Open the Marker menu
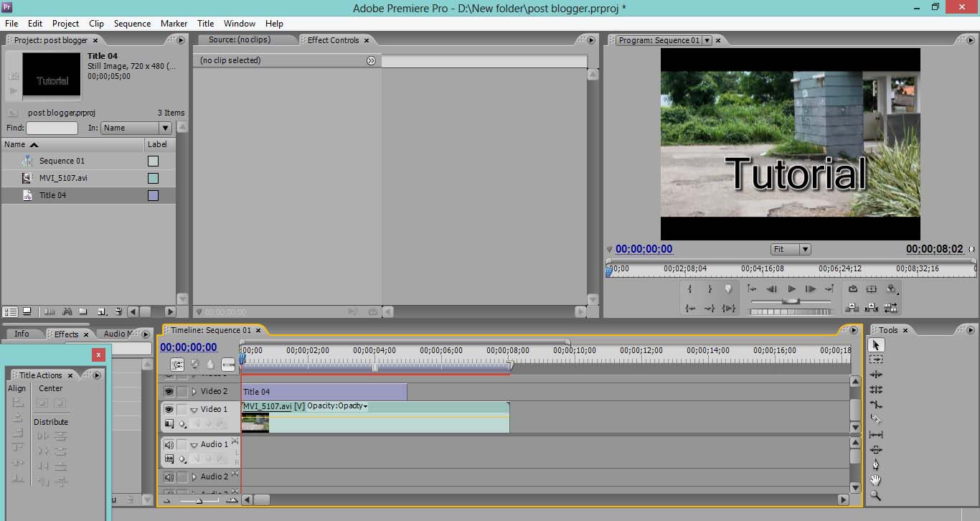Viewport: 980px width, 521px height. click(174, 24)
